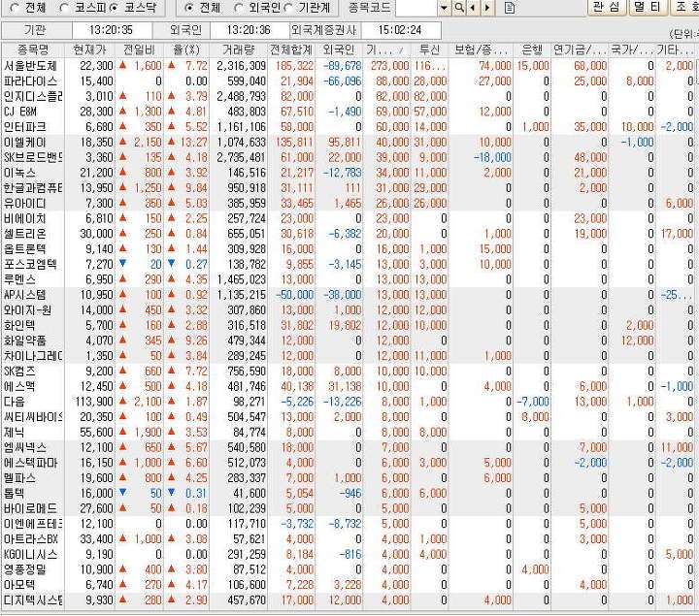The height and width of the screenshot is (616, 699).
Task: Select the 엠씨넥스 stock row
Action: tap(349, 447)
